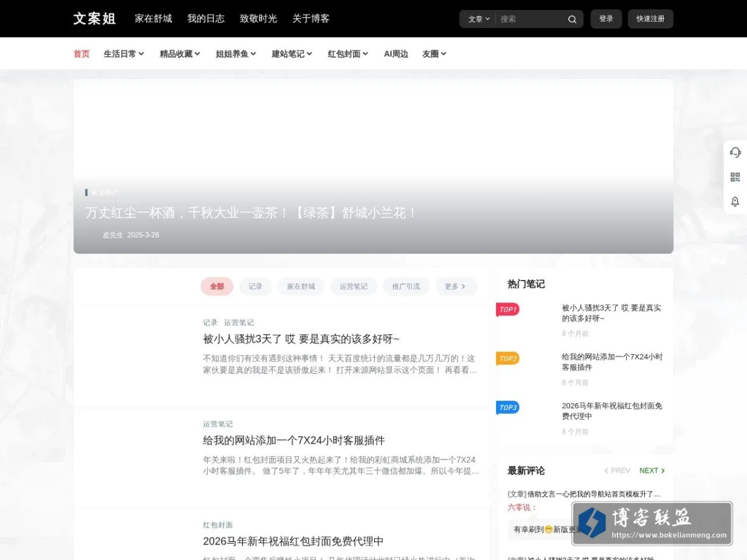Open article 2026马年新年祝福红包封面免费代理中 in the list

[293, 541]
